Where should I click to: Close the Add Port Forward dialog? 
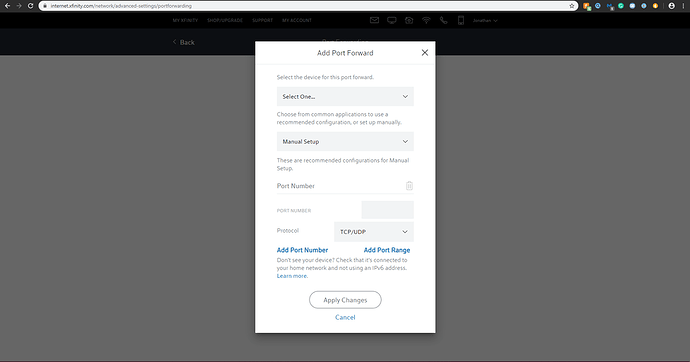(425, 53)
